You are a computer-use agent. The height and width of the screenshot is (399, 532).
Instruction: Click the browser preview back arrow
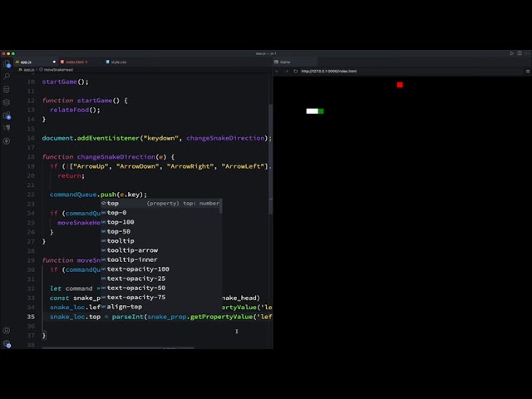tap(277, 71)
